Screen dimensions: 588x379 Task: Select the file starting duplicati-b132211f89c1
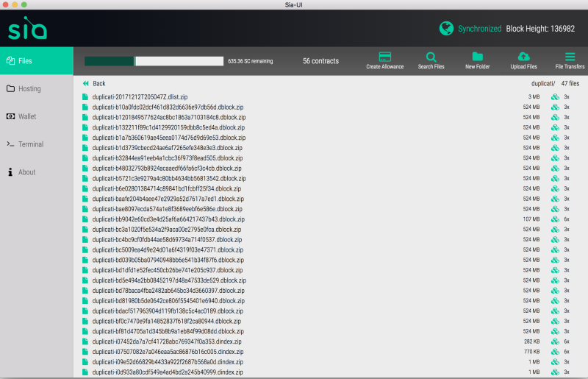pos(168,127)
